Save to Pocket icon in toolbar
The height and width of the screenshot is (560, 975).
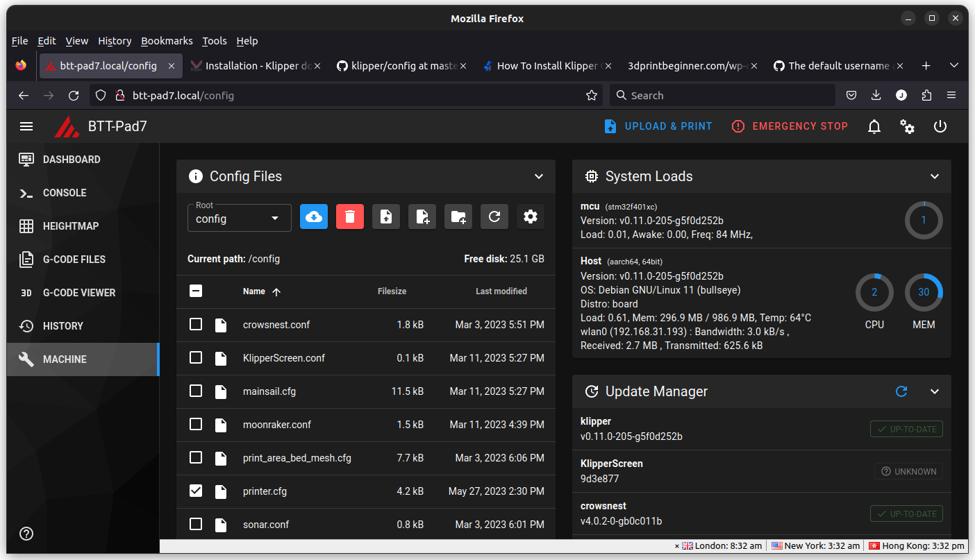(x=851, y=95)
